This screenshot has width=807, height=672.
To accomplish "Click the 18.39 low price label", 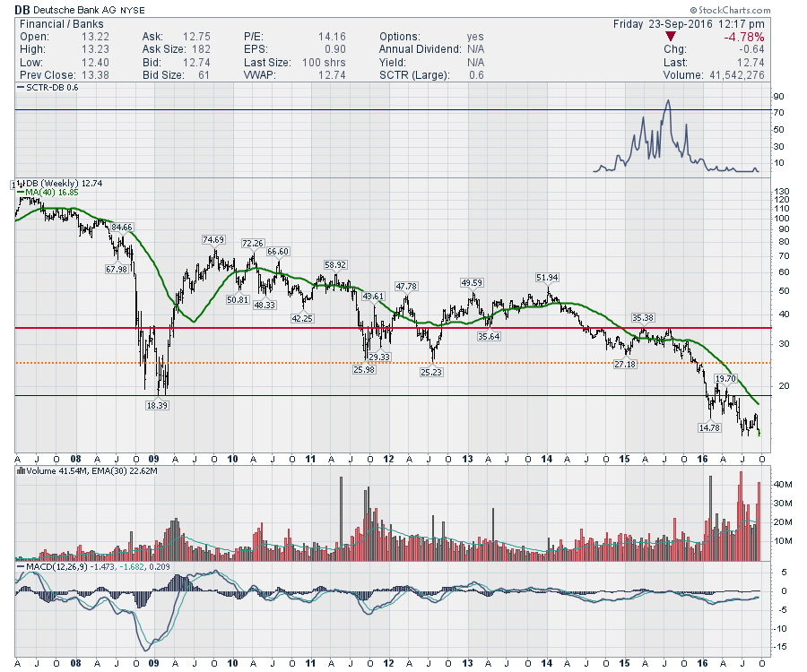I will (158, 406).
